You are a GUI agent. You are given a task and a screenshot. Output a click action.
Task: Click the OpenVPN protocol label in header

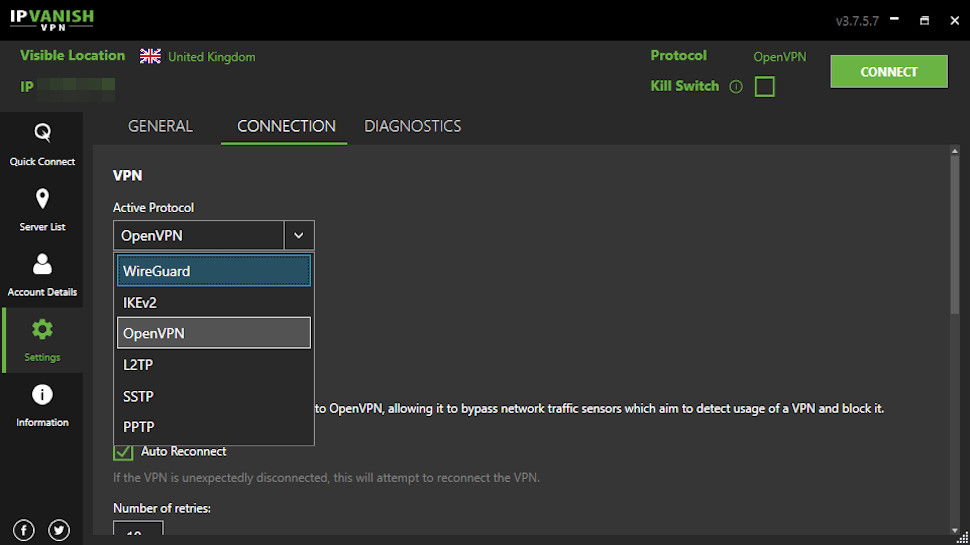[x=779, y=57]
